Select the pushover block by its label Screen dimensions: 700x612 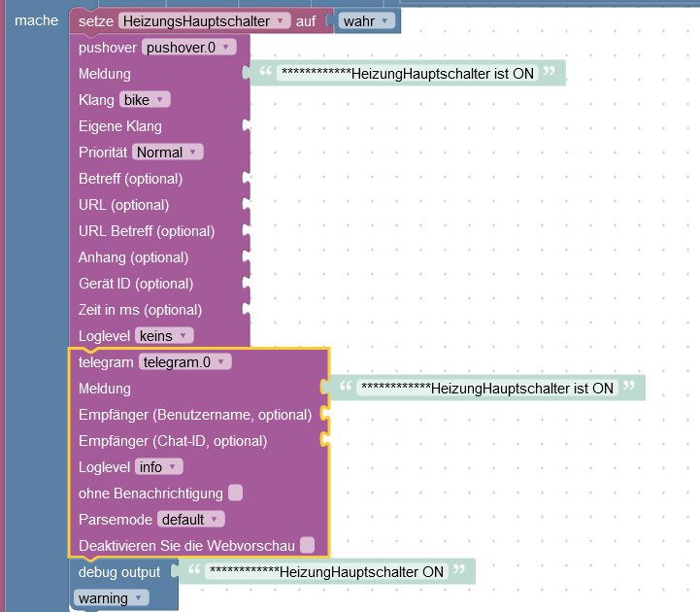coord(108,48)
